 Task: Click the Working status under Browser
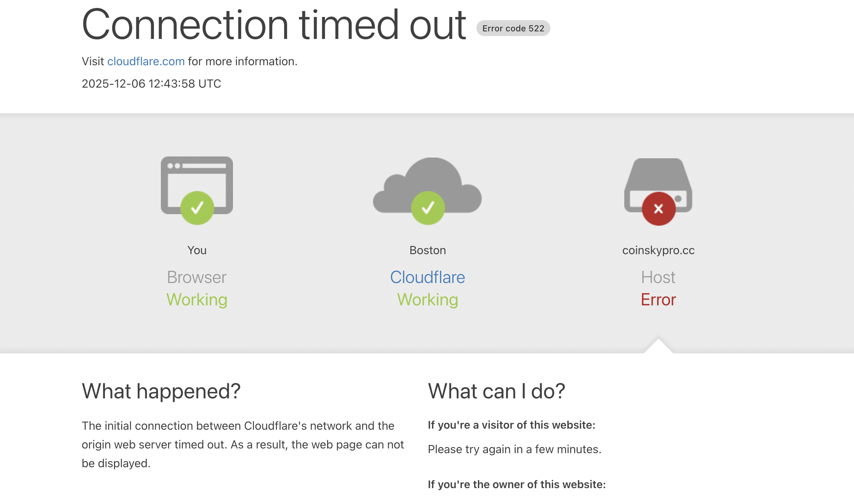[x=197, y=300]
